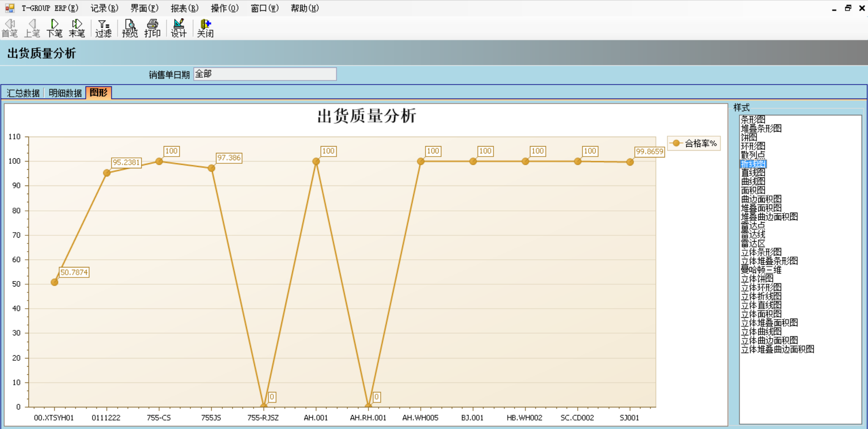This screenshot has height=429, width=868.
Task: Switch to the 汇总数据 tab
Action: (23, 93)
